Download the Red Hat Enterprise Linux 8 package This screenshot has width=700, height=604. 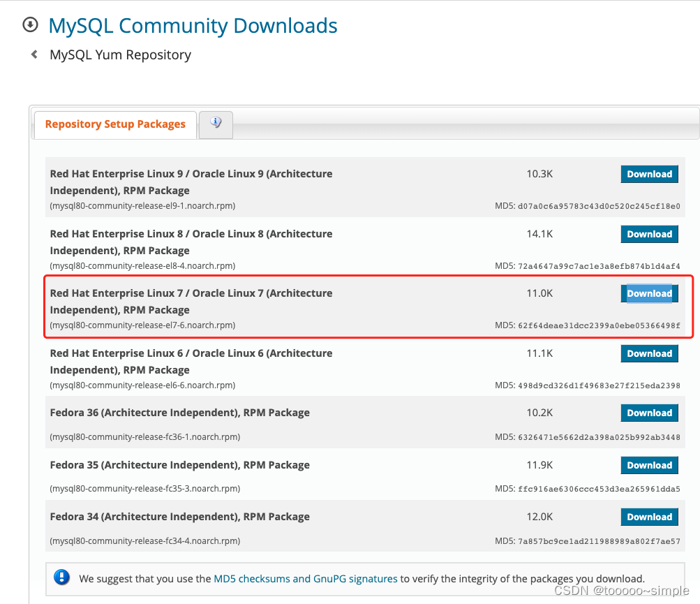click(x=649, y=234)
